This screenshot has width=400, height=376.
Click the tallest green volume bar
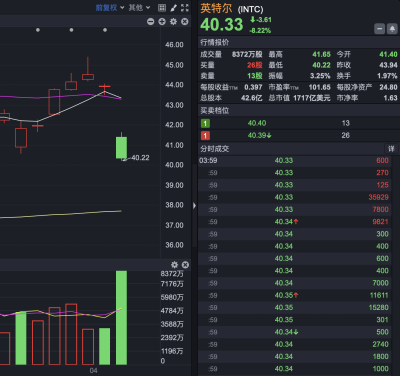tap(121, 318)
